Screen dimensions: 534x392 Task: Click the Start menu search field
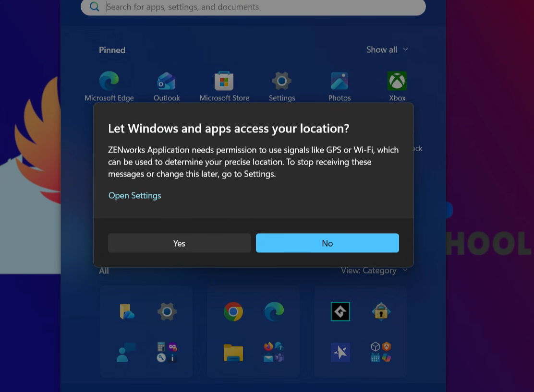pyautogui.click(x=253, y=7)
